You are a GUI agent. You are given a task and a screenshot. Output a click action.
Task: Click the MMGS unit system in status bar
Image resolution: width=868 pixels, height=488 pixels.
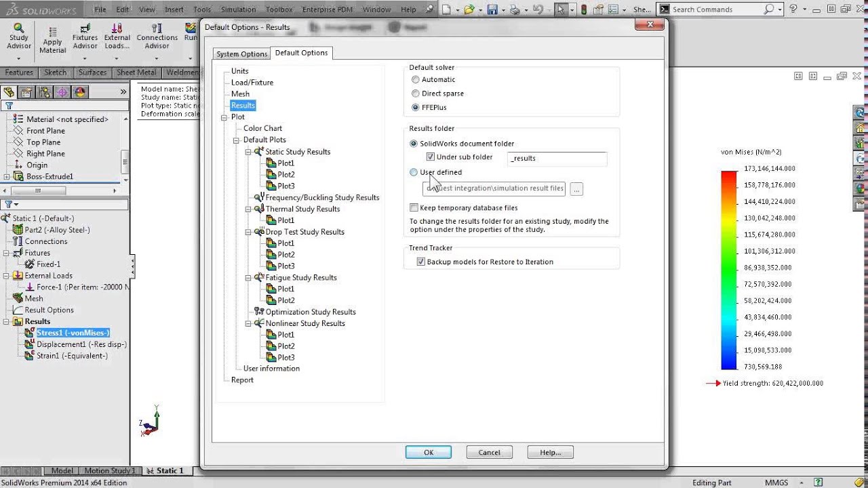coord(776,483)
